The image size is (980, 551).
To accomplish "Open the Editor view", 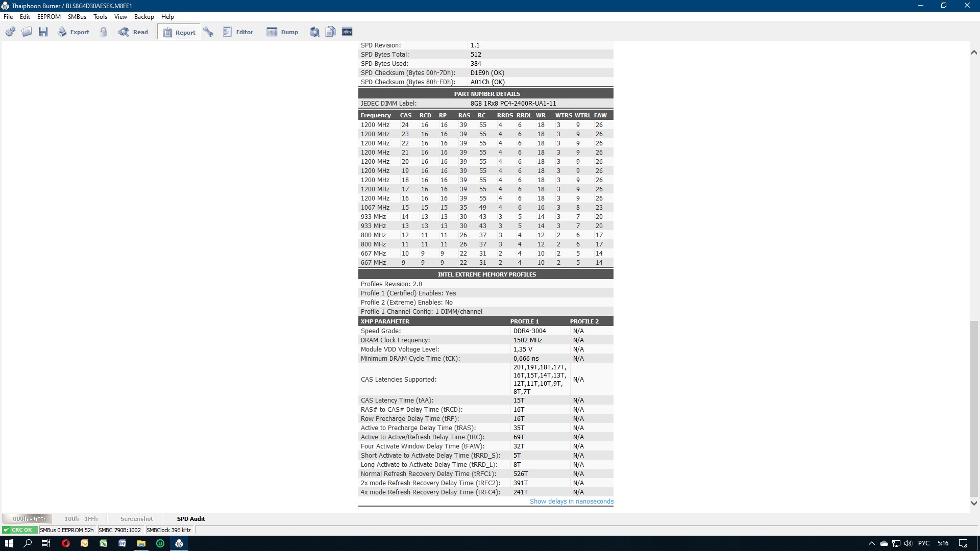I will point(238,32).
